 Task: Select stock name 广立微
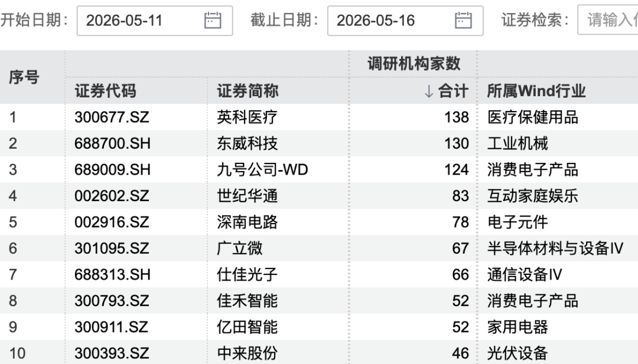click(x=240, y=248)
